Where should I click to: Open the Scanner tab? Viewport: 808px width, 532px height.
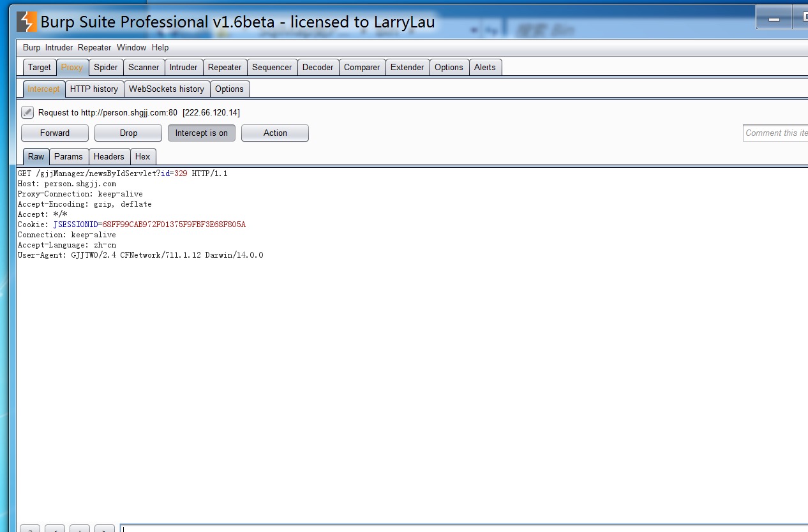[x=144, y=67]
